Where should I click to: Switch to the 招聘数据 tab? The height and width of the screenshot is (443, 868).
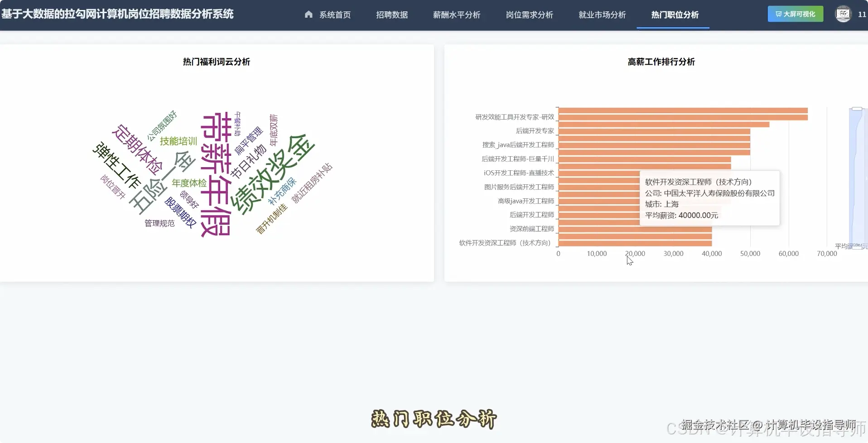tap(392, 14)
